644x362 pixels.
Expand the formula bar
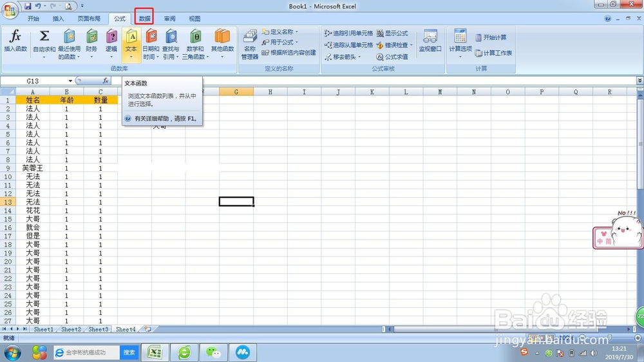(x=639, y=81)
